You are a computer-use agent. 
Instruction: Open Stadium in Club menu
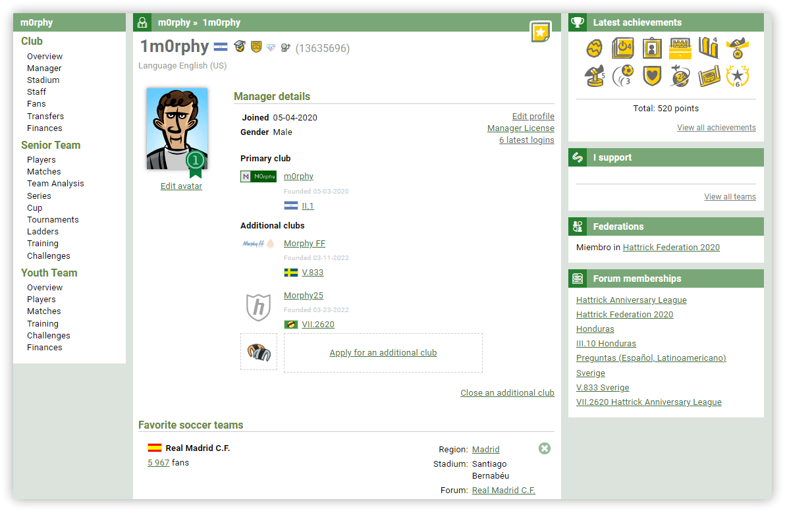coord(43,80)
